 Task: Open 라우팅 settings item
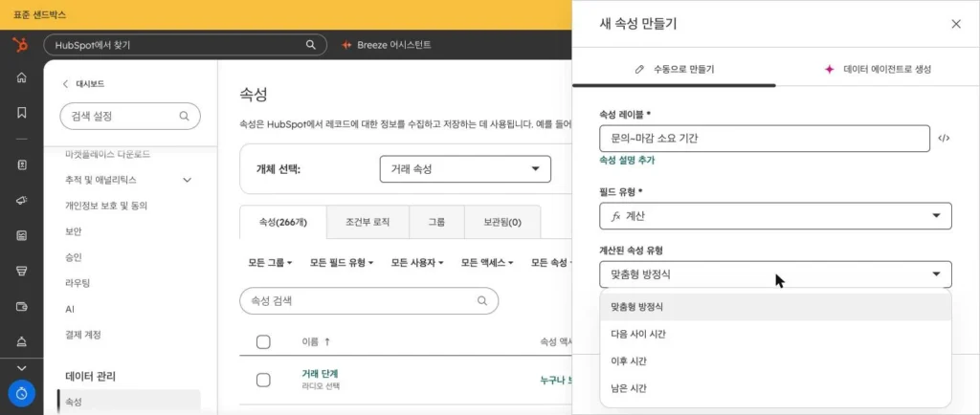point(78,283)
